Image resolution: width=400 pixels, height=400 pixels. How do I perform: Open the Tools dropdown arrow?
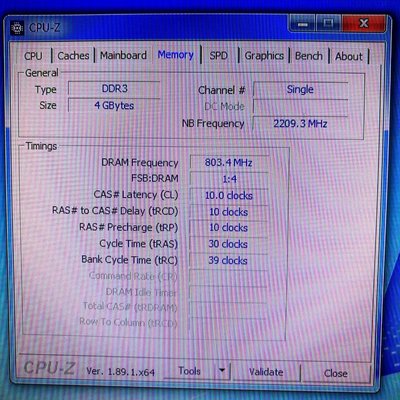pyautogui.click(x=222, y=370)
